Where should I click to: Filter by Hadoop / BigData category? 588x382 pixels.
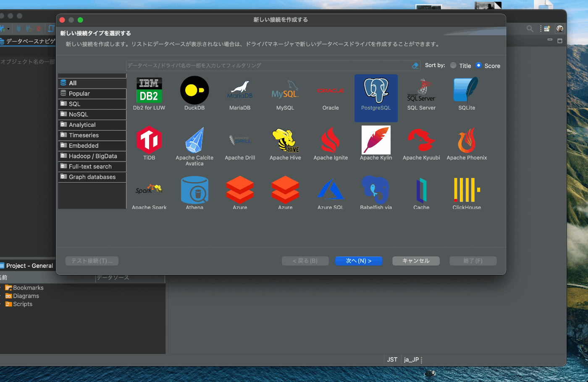(x=92, y=156)
